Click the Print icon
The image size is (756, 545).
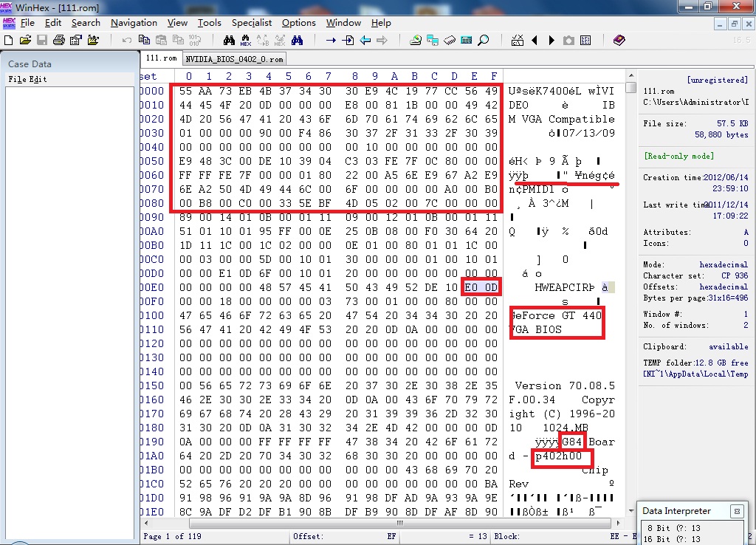click(59, 41)
